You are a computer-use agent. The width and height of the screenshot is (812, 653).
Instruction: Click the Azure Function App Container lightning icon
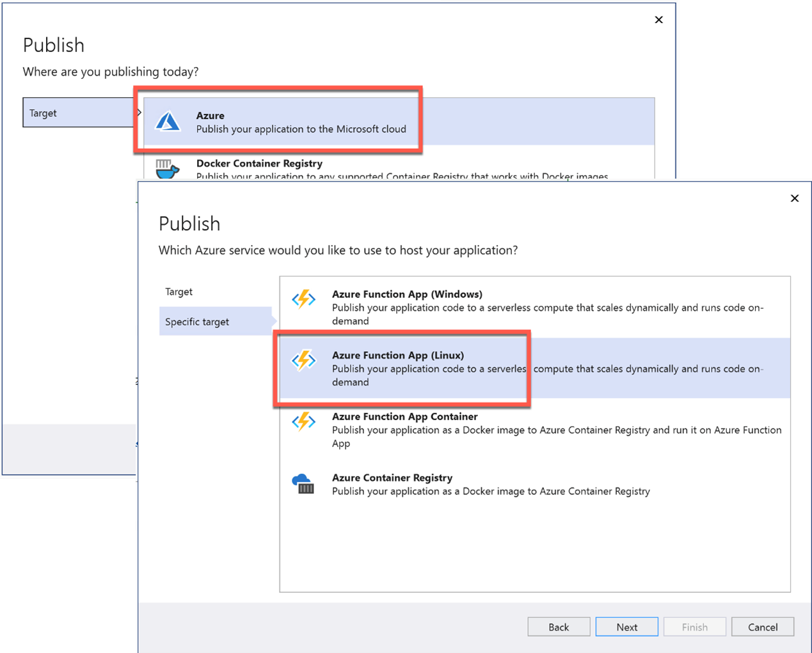click(x=304, y=421)
